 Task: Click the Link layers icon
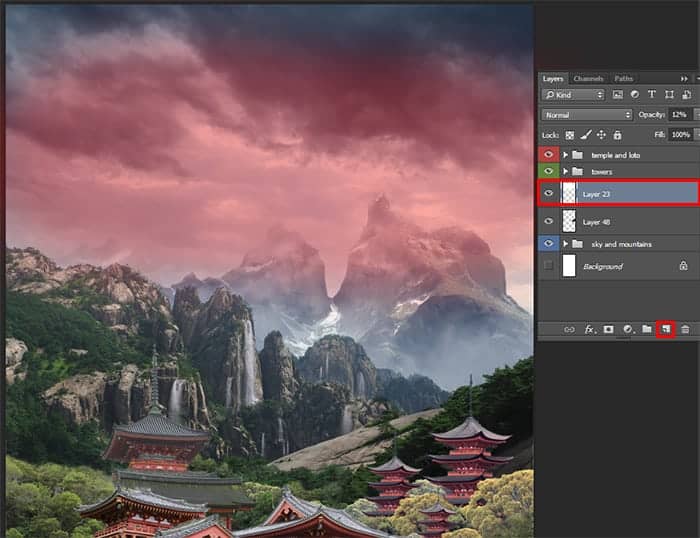(569, 329)
